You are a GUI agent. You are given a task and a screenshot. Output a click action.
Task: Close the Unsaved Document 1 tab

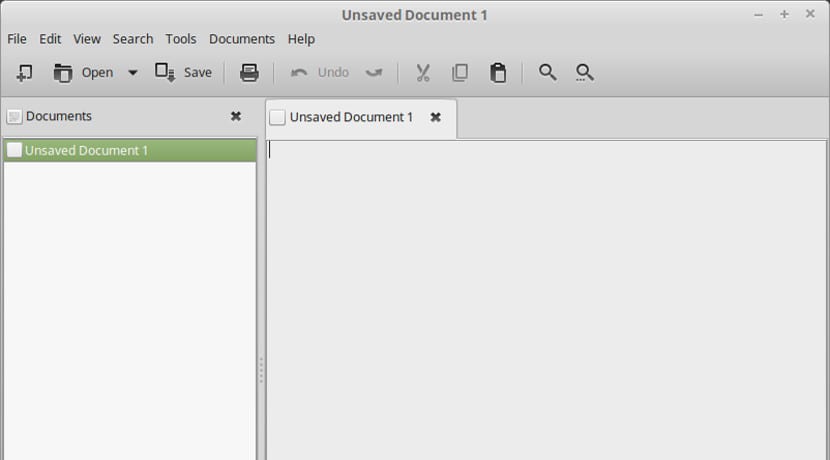436,117
